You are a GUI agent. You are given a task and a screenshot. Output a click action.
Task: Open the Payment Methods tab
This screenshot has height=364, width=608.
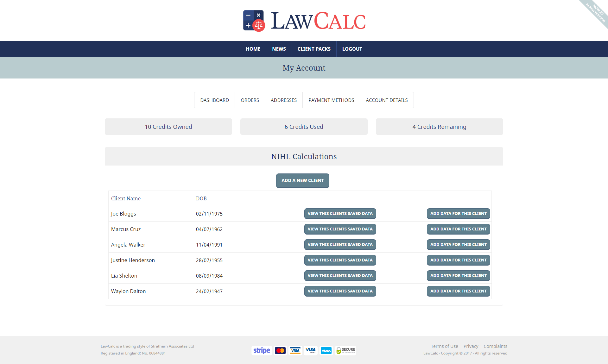(x=331, y=100)
